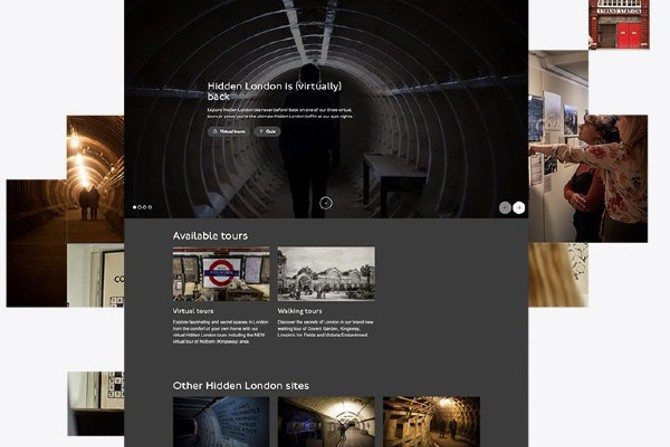Image resolution: width=670 pixels, height=447 pixels.
Task: Open the black-and-white Walking tours thumbnail
Action: [326, 274]
